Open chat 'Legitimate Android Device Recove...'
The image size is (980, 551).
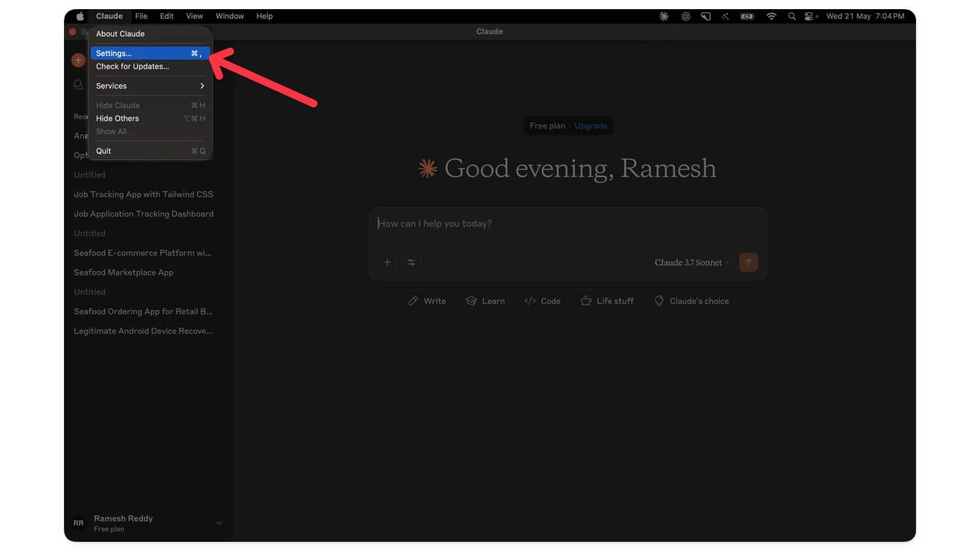(x=143, y=331)
